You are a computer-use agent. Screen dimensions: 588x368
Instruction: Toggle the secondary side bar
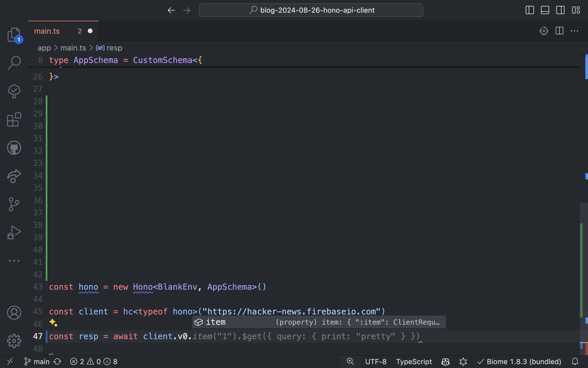[560, 10]
